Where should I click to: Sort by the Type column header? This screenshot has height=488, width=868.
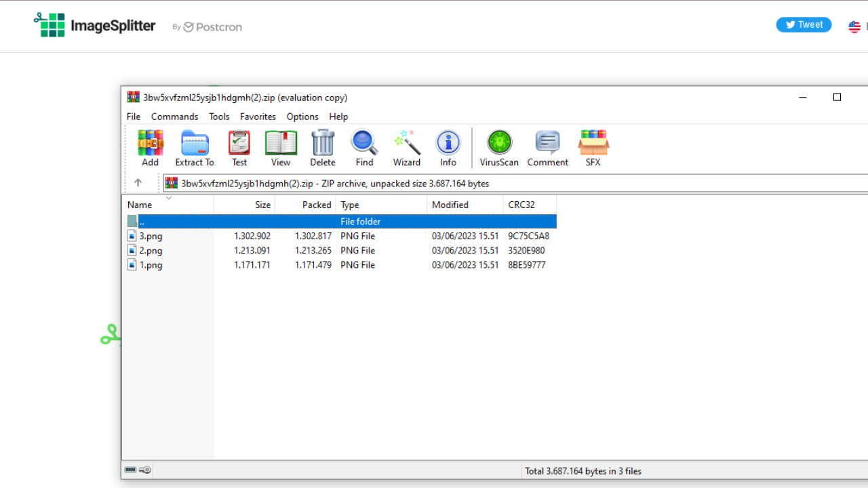(x=381, y=205)
